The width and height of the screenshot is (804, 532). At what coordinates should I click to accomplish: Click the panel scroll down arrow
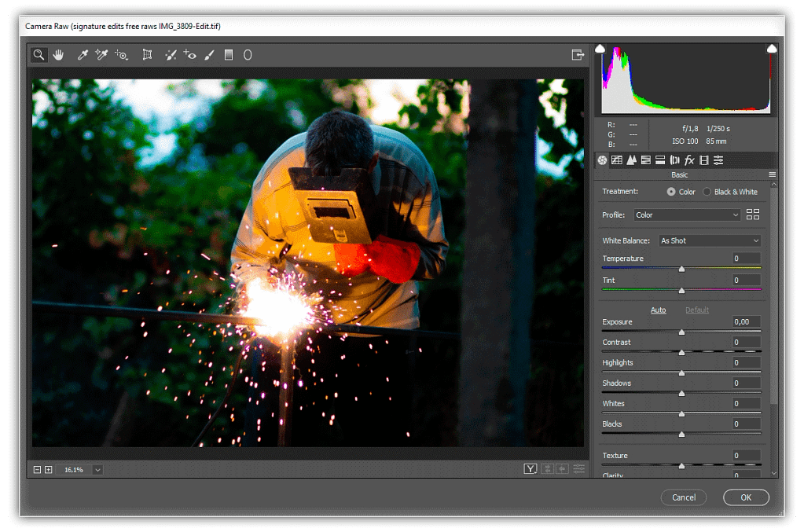(774, 474)
